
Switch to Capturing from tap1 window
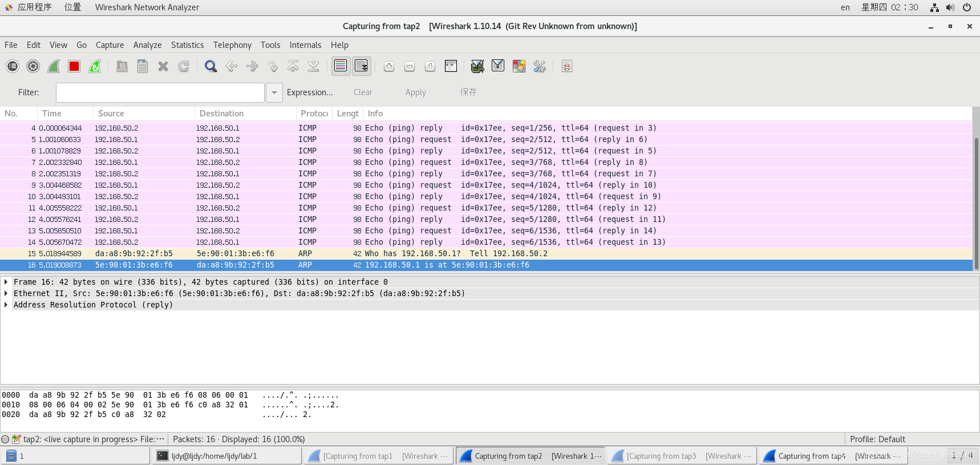click(379, 456)
